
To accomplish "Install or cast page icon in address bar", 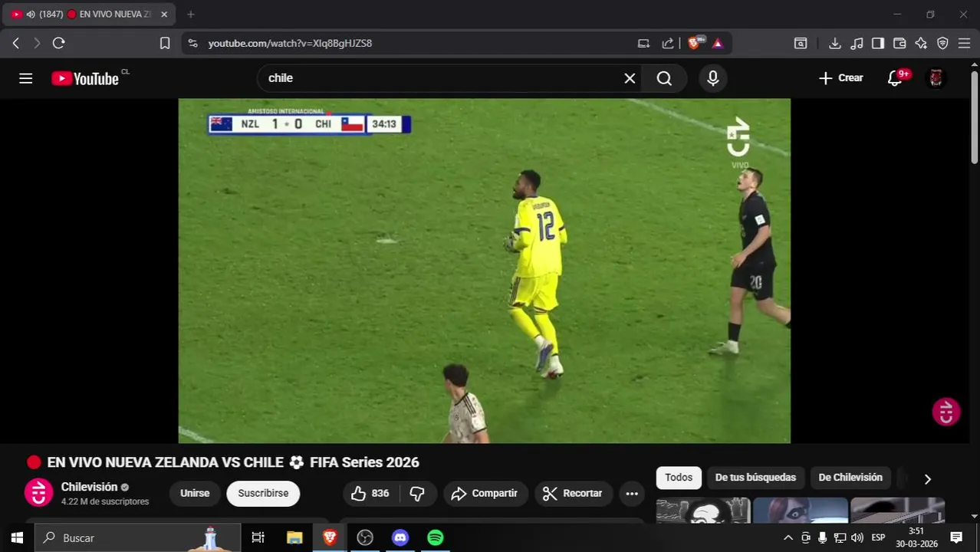I will point(643,43).
